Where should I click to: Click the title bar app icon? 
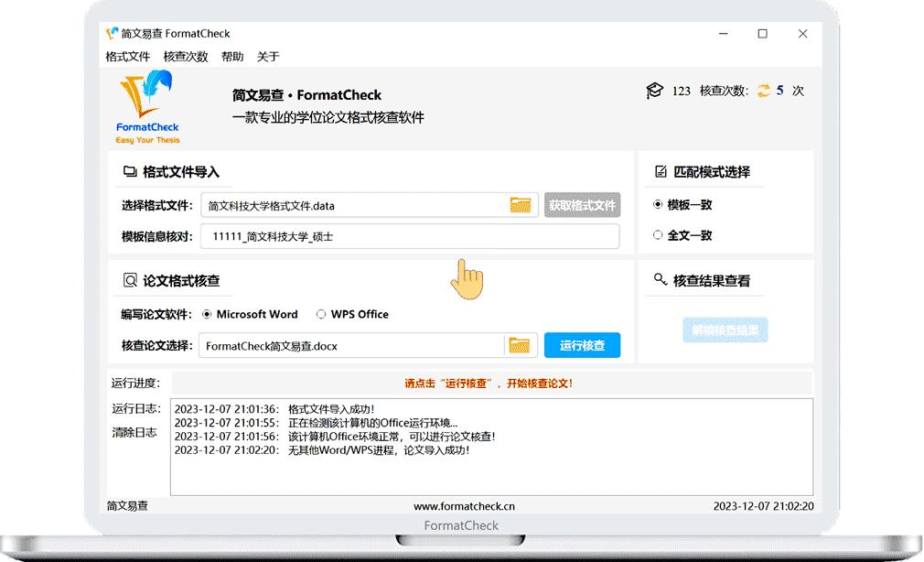click(112, 33)
